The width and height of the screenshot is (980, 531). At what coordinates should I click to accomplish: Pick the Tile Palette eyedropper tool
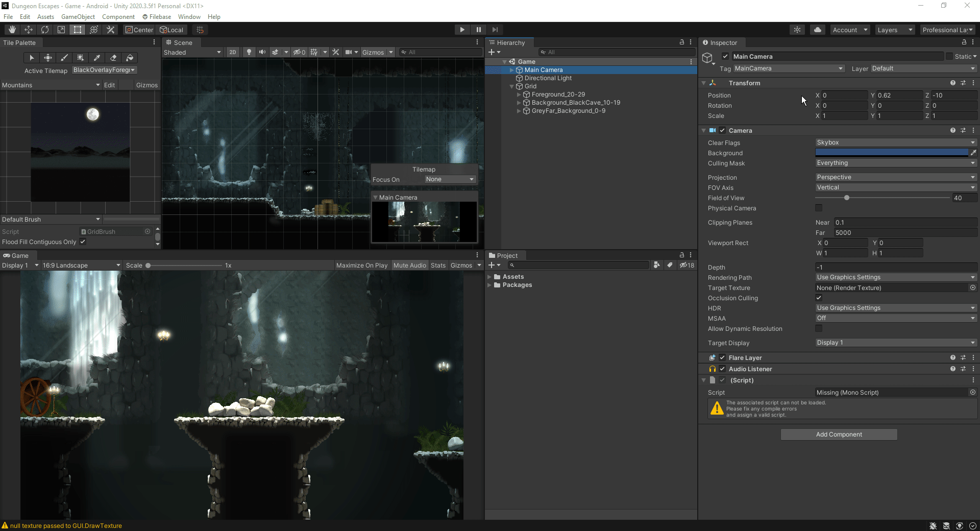tap(97, 58)
